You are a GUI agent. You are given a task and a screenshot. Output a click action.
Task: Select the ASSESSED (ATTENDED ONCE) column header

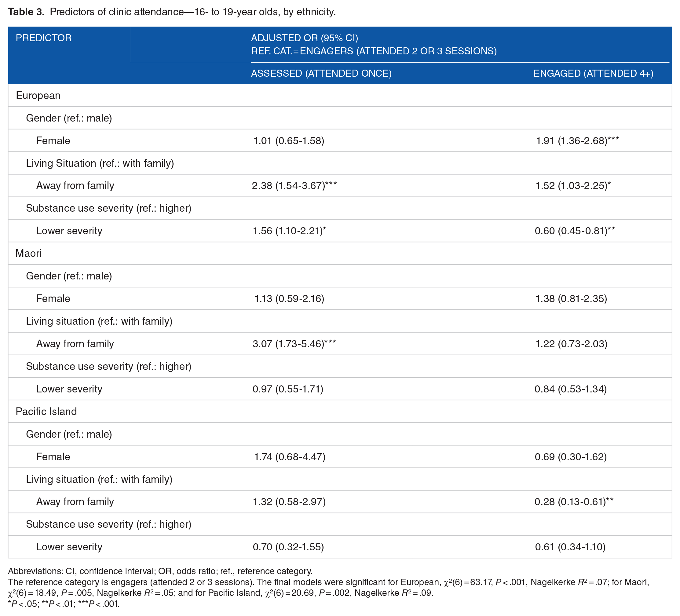tap(321, 74)
